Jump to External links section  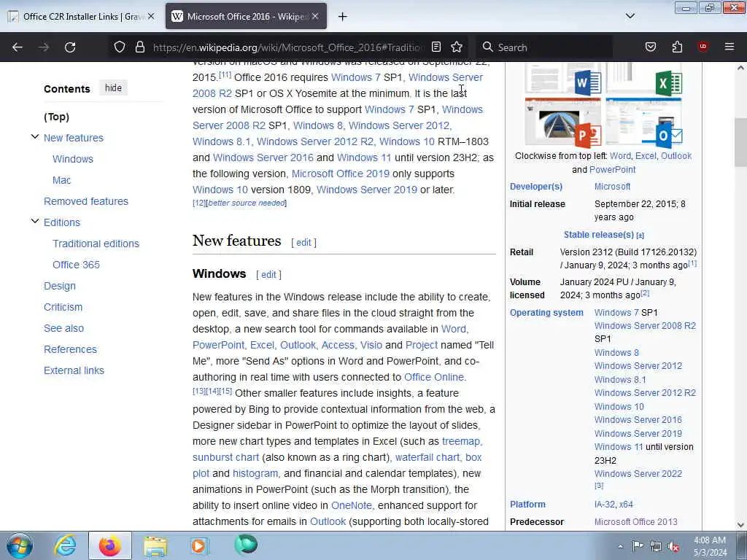coord(74,370)
